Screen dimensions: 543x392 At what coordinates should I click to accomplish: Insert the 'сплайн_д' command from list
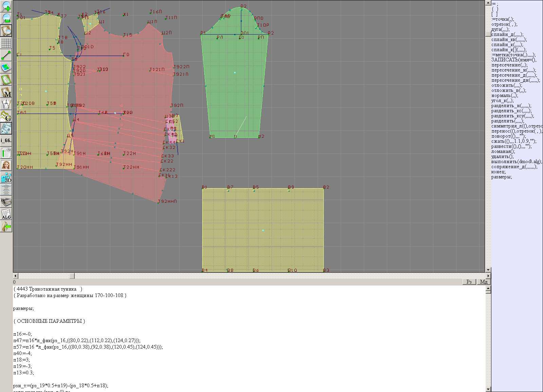coord(507,35)
